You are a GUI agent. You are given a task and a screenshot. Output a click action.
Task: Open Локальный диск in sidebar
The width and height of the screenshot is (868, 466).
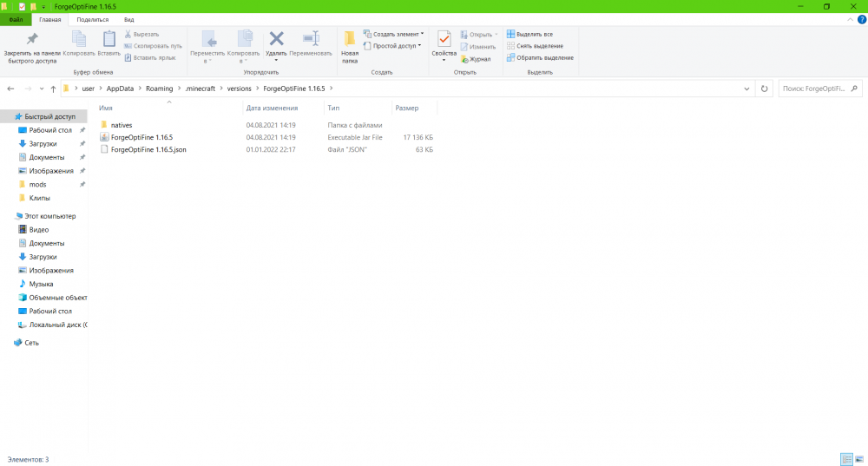pyautogui.click(x=57, y=325)
